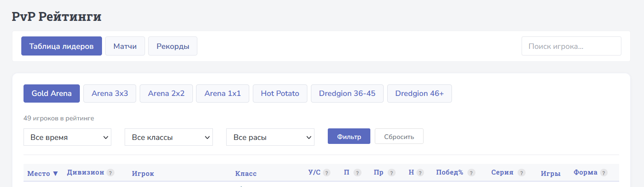Screen dimensions: 644x187
Task: Click help icon next to Дивизион column
Action: pyautogui.click(x=110, y=173)
